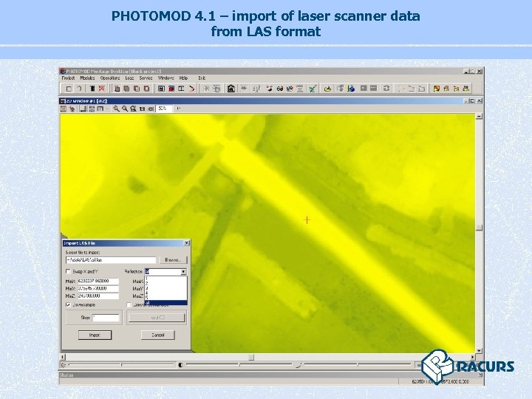Click the Browse... button

173,260
